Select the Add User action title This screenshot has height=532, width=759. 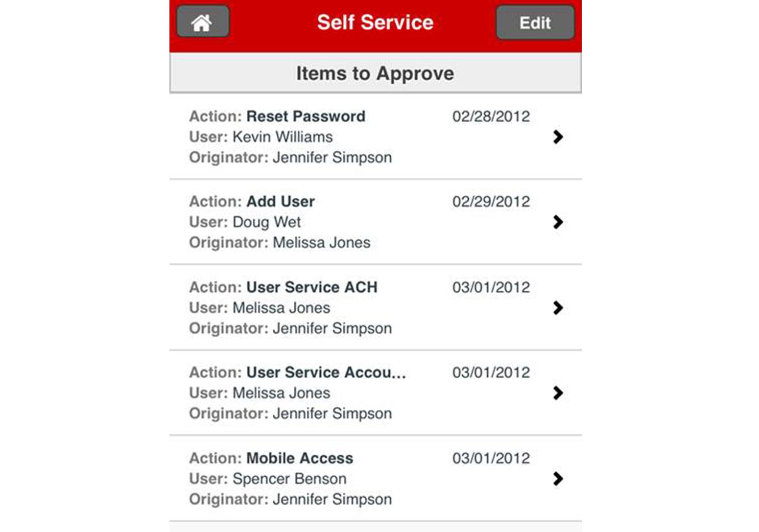pyautogui.click(x=280, y=202)
